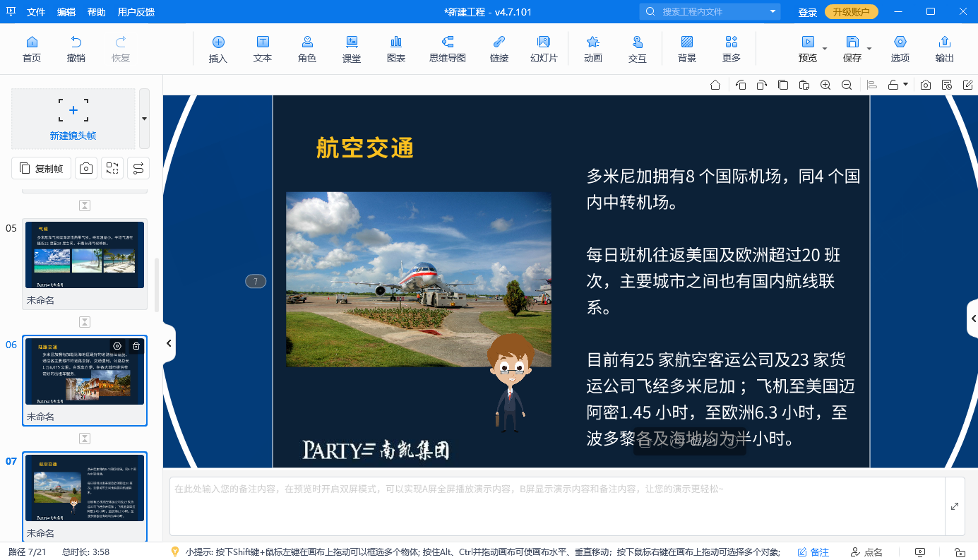Image resolution: width=978 pixels, height=560 pixels.
Task: Open the 编辑 menu
Action: [x=66, y=12]
